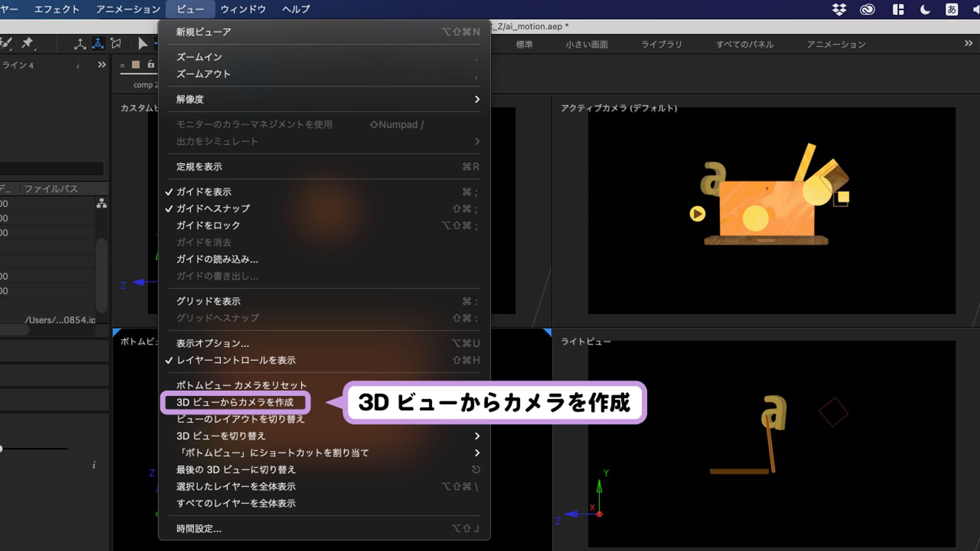The height and width of the screenshot is (551, 980).
Task: Select the Selection tool arrow
Action: 143,43
